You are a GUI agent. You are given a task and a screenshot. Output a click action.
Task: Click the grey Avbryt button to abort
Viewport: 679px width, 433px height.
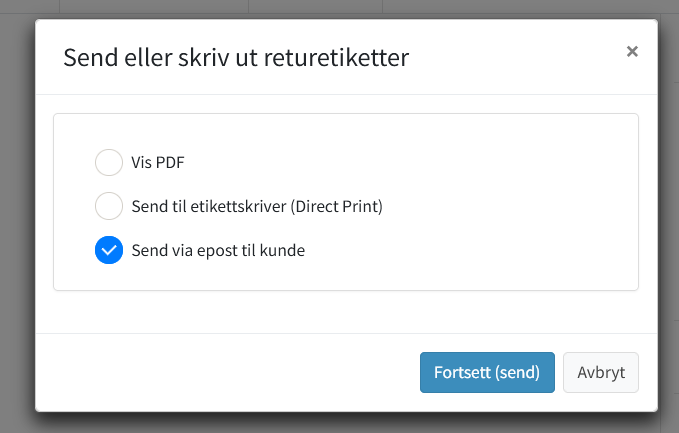click(x=601, y=372)
